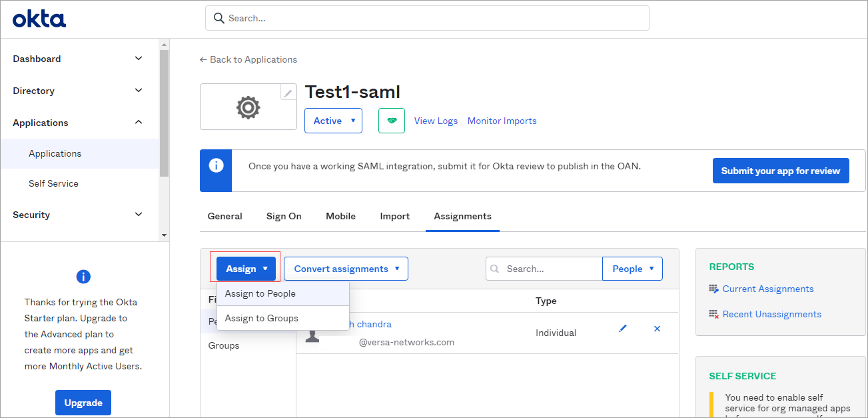The image size is (868, 418).
Task: Click the pencil icon to edit the app logo
Action: tap(288, 92)
